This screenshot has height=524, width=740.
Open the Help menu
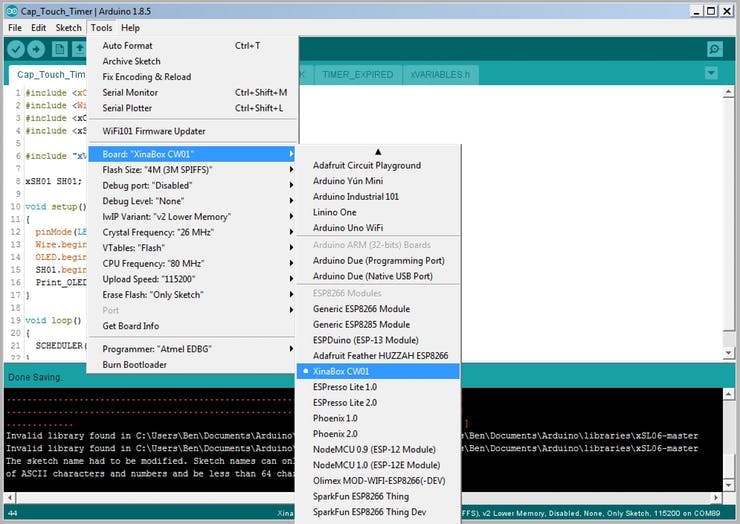pos(130,28)
